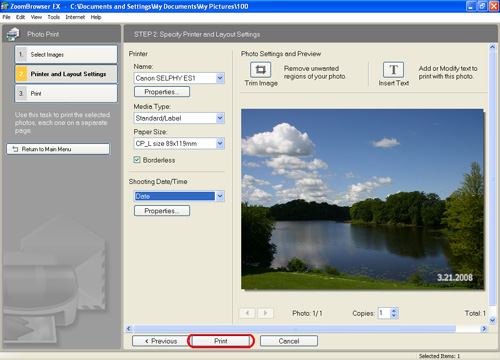This screenshot has height=360, width=500.
Task: Click the Print button
Action: click(221, 341)
